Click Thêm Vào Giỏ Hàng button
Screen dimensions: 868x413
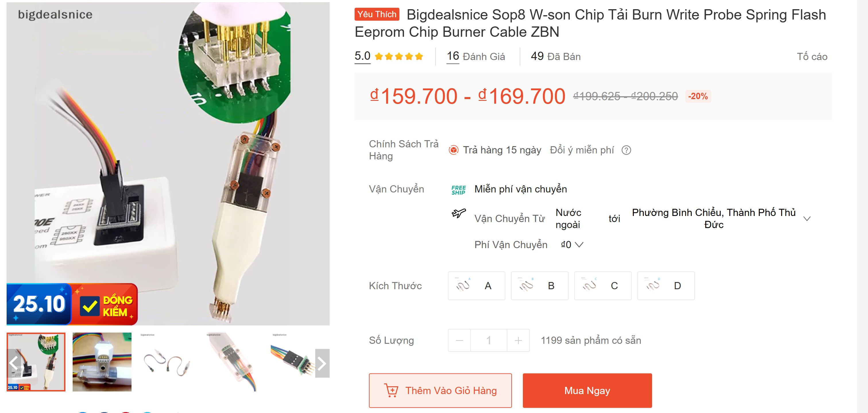[x=440, y=390]
